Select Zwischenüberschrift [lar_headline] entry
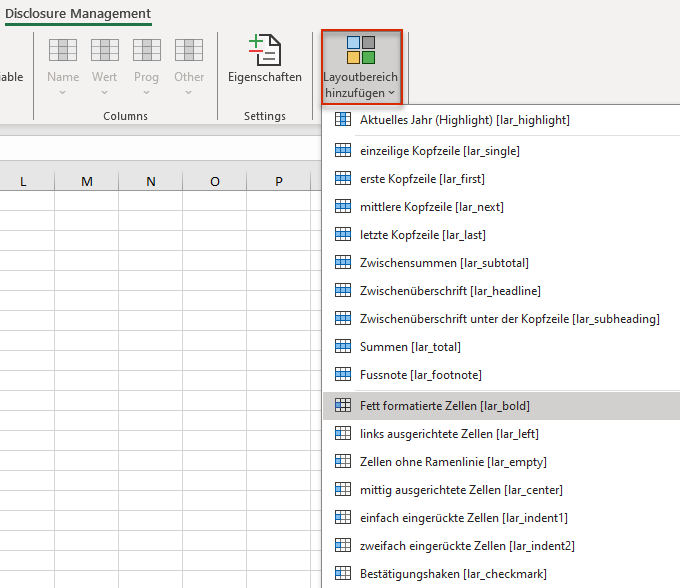 [x=501, y=291]
